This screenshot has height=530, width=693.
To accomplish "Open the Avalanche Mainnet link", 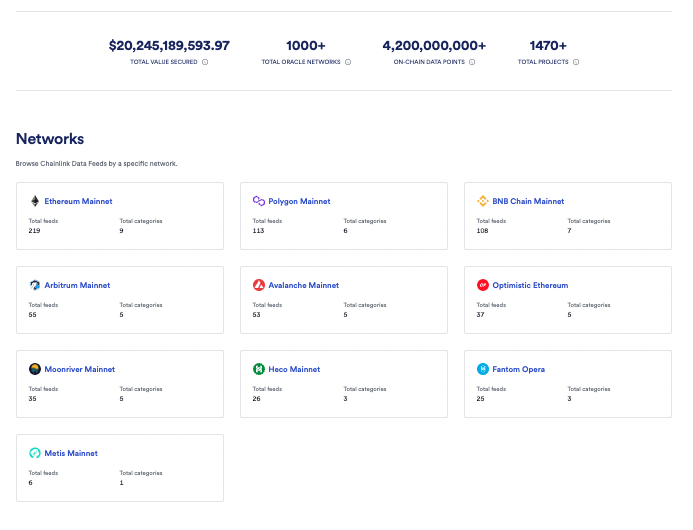I will click(303, 285).
